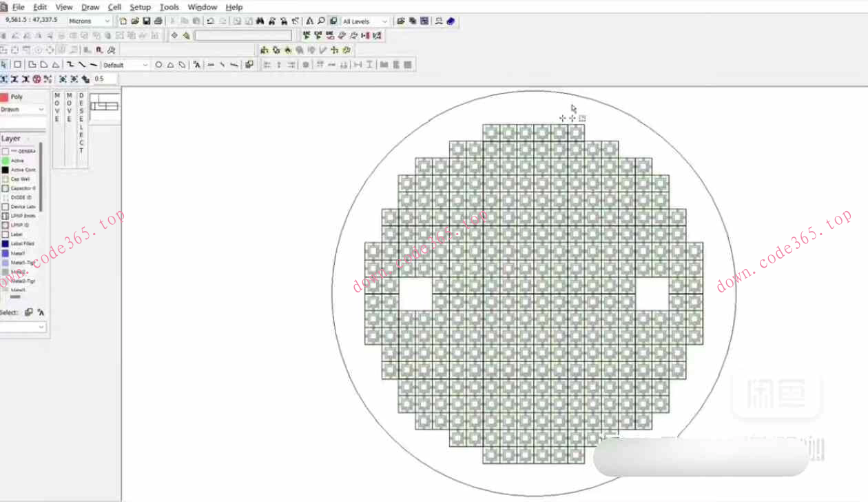The height and width of the screenshot is (502, 868).
Task: Select the Cap Well layer row
Action: [x=19, y=179]
